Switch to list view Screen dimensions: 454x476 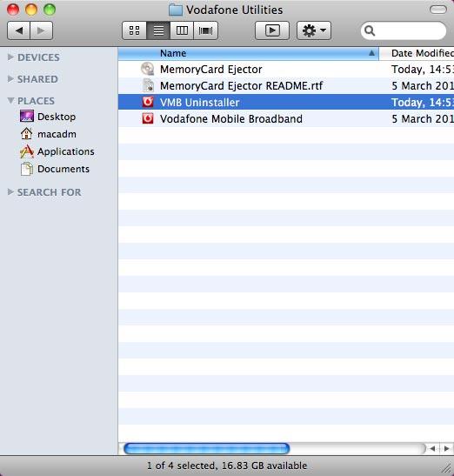158,30
